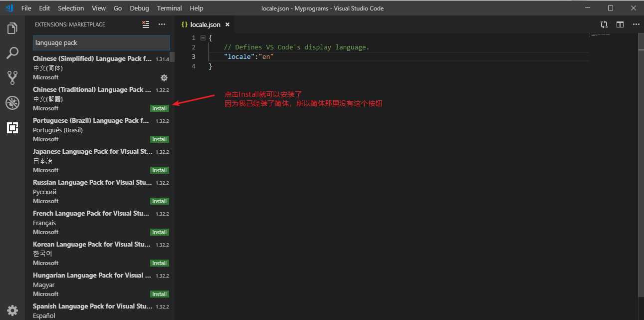Viewport: 644px width, 320px height.
Task: Open the Explorer view in activity bar
Action: (12, 28)
